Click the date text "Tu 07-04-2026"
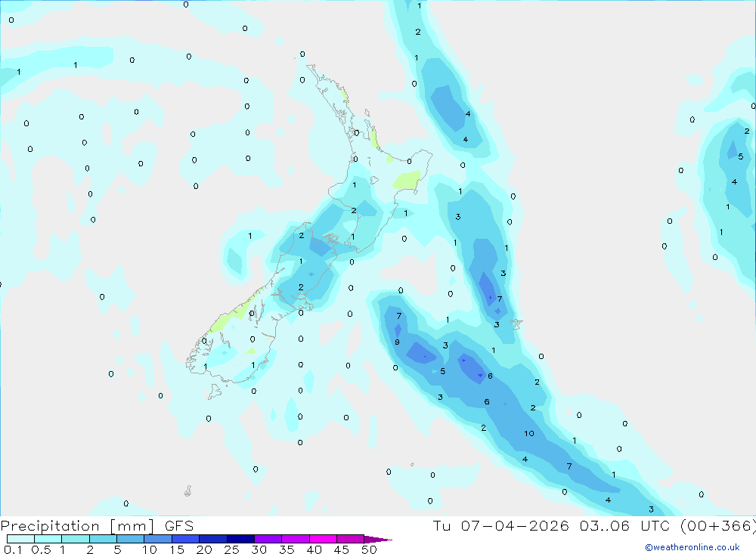 (500, 525)
